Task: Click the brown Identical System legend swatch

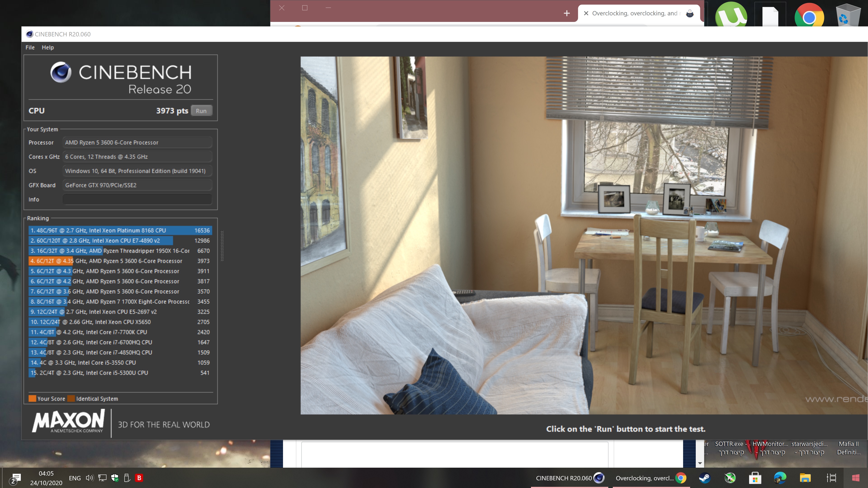Action: pyautogui.click(x=71, y=398)
